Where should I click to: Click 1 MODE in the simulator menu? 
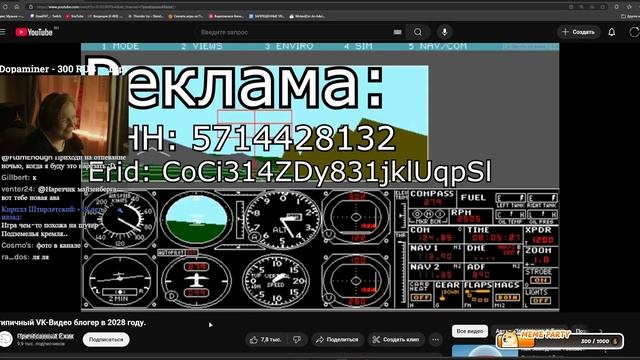pos(120,46)
